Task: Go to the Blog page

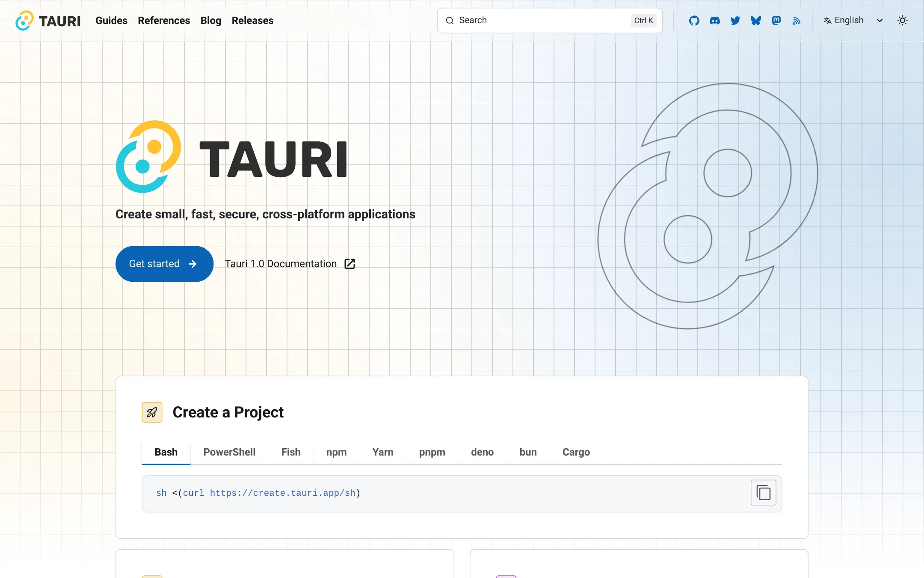Action: click(211, 21)
